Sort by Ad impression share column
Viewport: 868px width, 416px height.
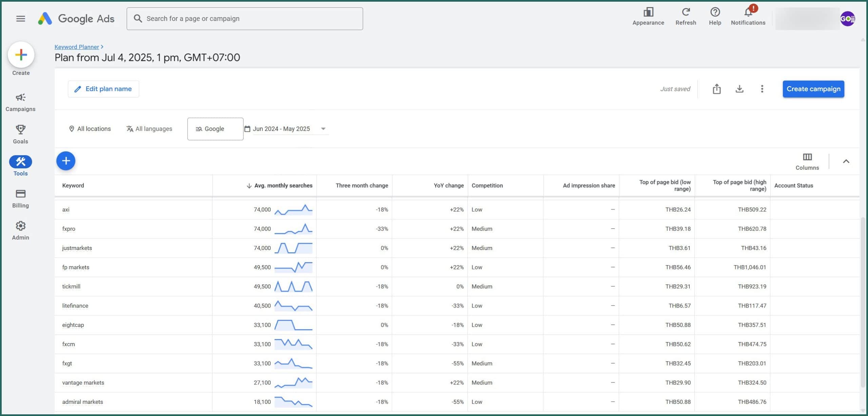point(589,186)
